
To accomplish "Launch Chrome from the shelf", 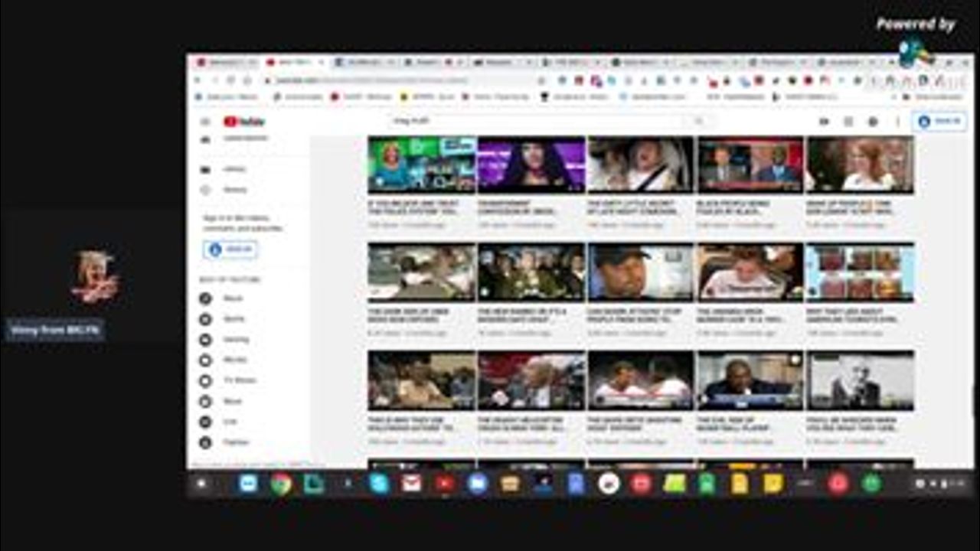I will coord(281,484).
